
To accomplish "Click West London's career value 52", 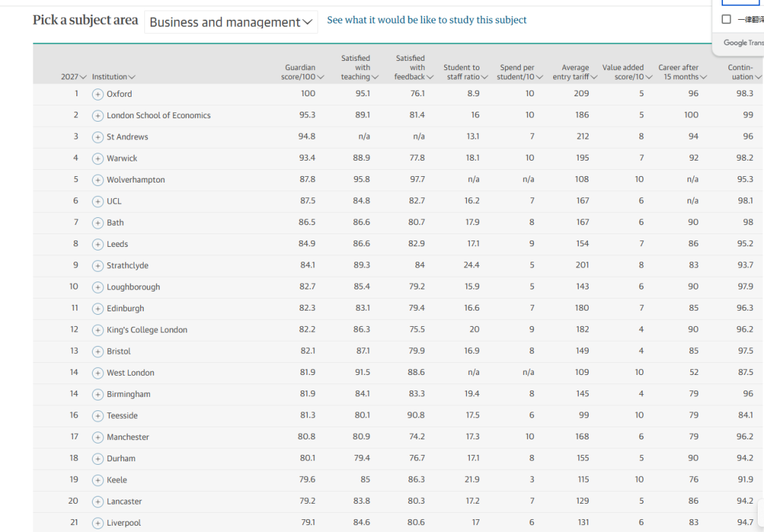I will pos(694,372).
